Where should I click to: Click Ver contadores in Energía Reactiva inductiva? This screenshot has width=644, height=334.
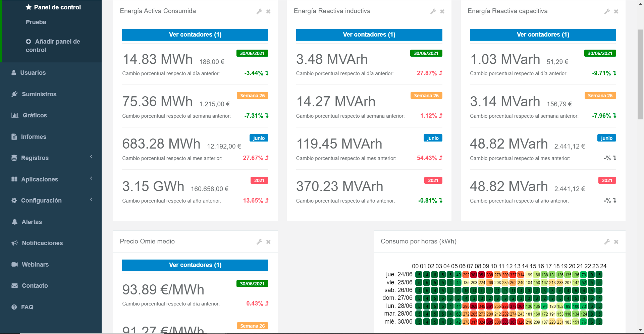[x=369, y=35]
